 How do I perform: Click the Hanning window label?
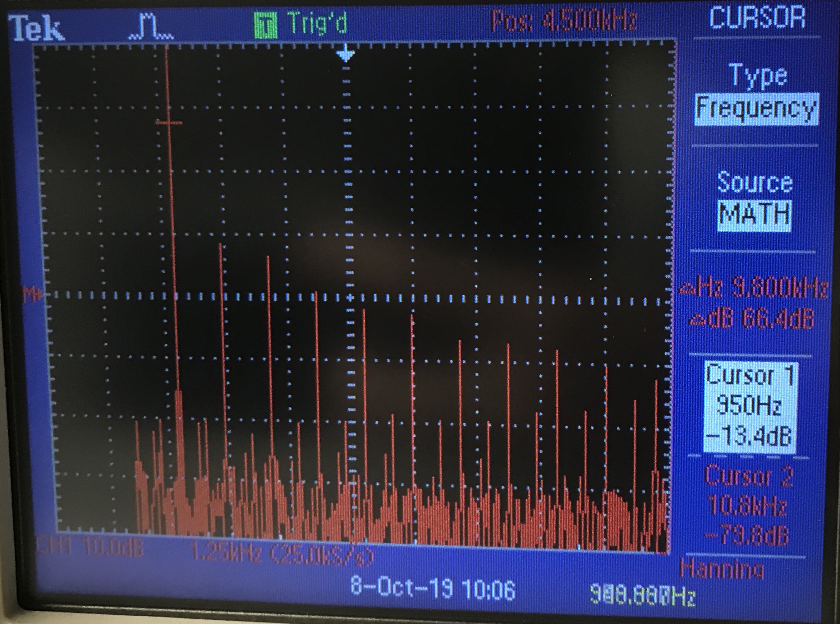(x=722, y=570)
